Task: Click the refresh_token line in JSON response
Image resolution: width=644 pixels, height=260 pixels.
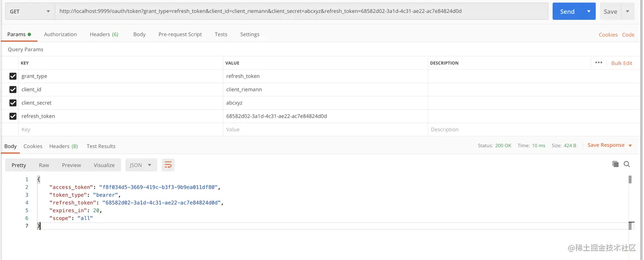Action: (136, 203)
